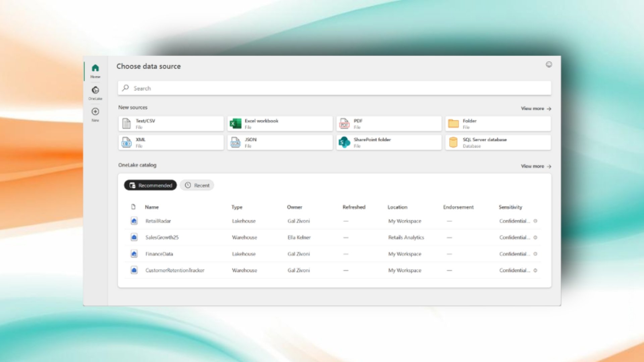Click the Excel workbook icon
Image resolution: width=644 pixels, height=362 pixels.
point(235,123)
